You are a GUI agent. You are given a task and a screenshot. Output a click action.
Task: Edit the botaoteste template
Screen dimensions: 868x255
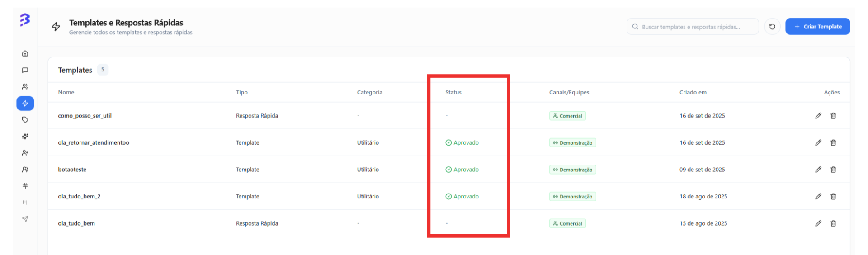click(x=818, y=170)
